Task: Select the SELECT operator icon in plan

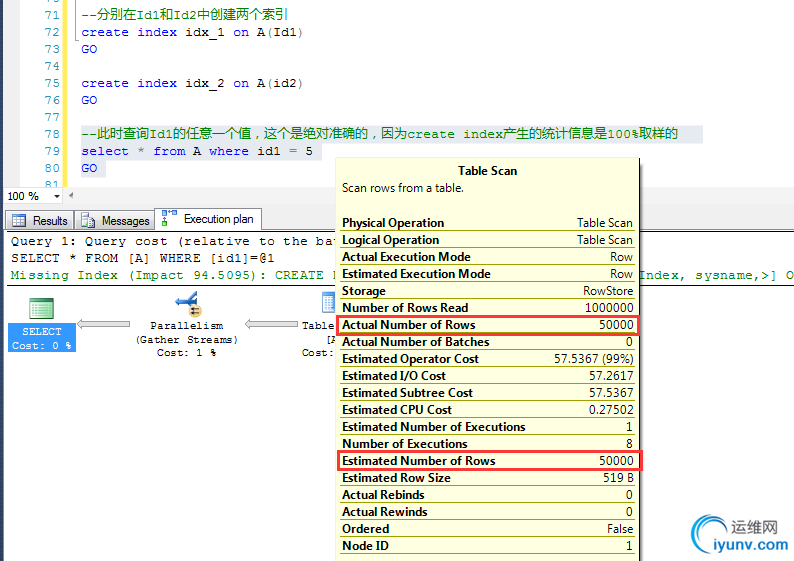Action: pyautogui.click(x=42, y=308)
